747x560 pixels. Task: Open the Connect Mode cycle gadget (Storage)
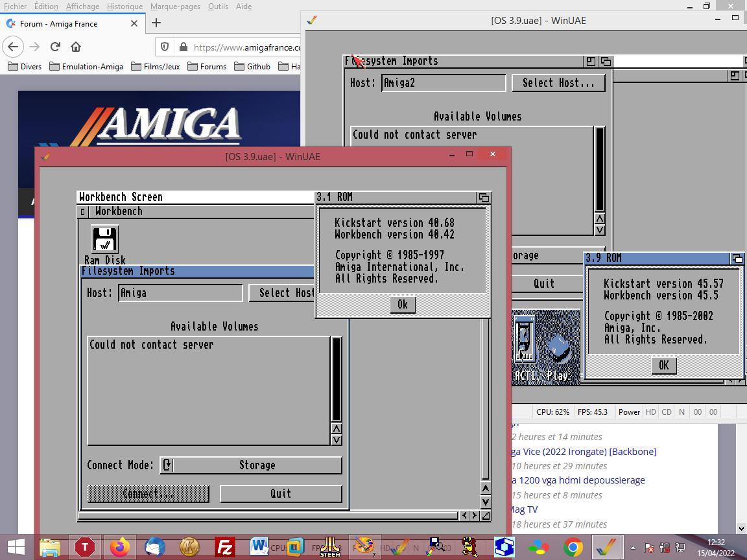pyautogui.click(x=251, y=465)
